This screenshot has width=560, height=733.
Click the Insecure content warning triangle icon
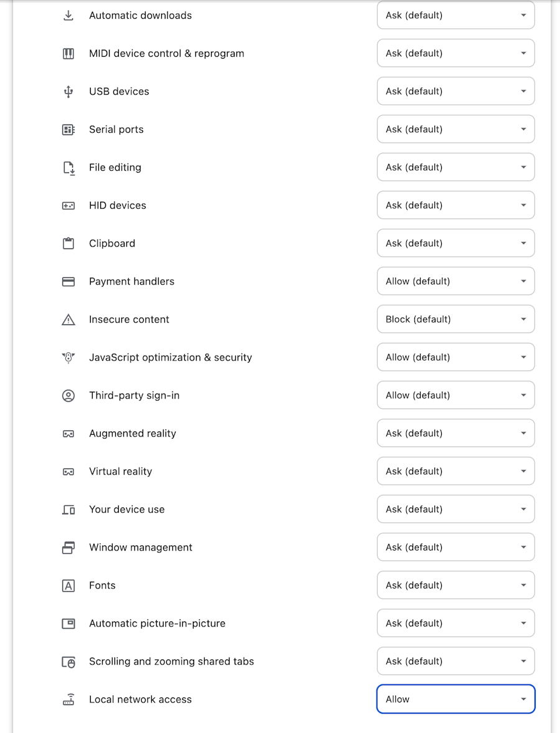[68, 319]
